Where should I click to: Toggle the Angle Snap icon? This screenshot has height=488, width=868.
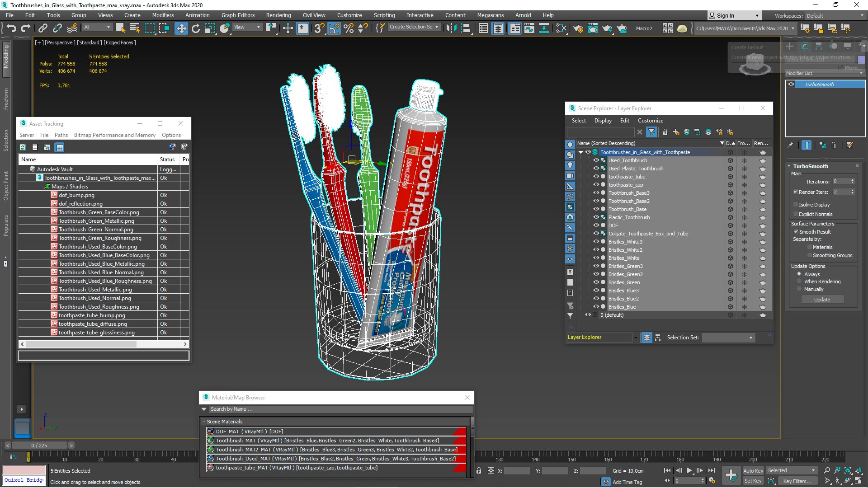tap(334, 28)
